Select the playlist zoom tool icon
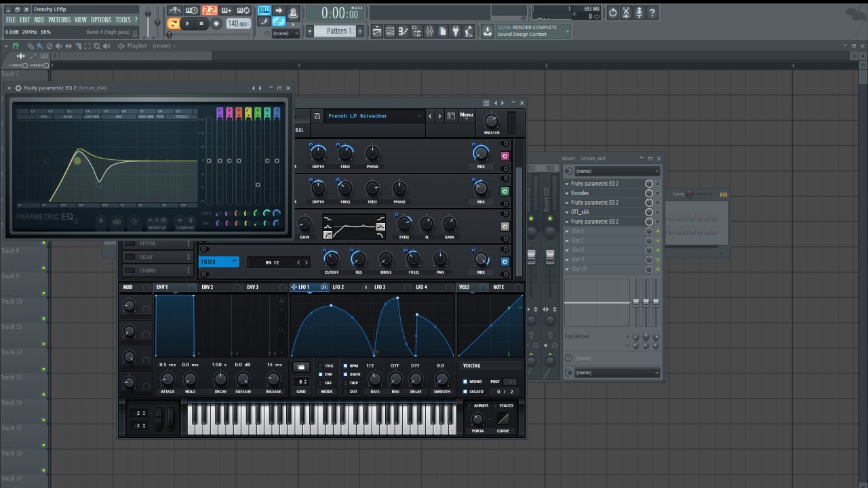868x488 pixels. (x=97, y=45)
